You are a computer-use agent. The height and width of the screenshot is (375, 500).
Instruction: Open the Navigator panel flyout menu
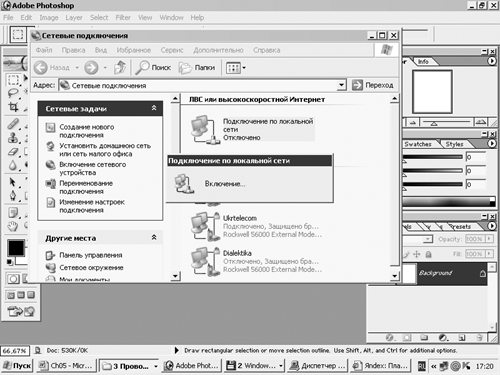tap(492, 61)
